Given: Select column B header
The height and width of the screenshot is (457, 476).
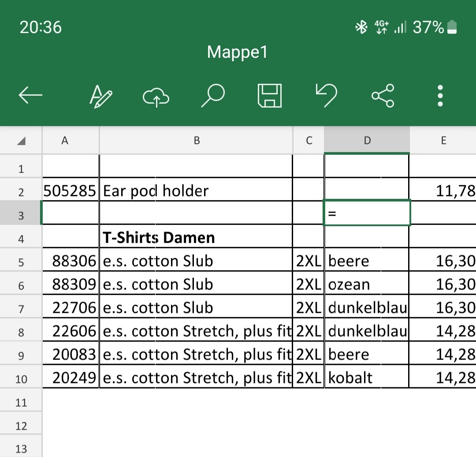Looking at the screenshot, I should 196,141.
